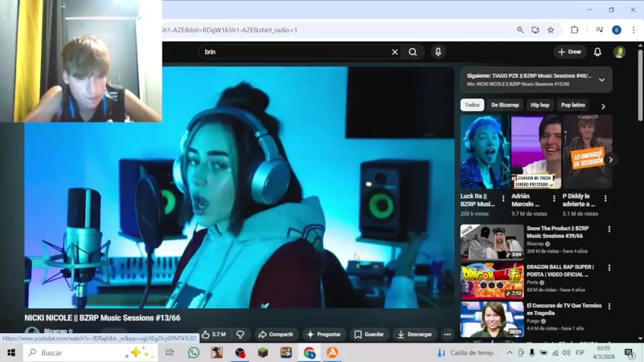This screenshot has height=362, width=644.
Task: Click the Descargar download button
Action: 415,334
